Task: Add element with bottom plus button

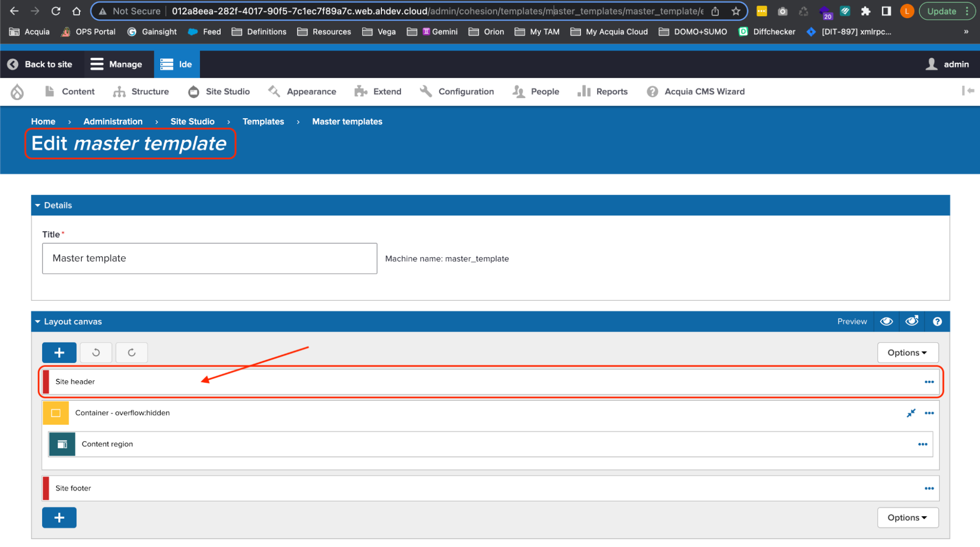Action: pos(59,518)
